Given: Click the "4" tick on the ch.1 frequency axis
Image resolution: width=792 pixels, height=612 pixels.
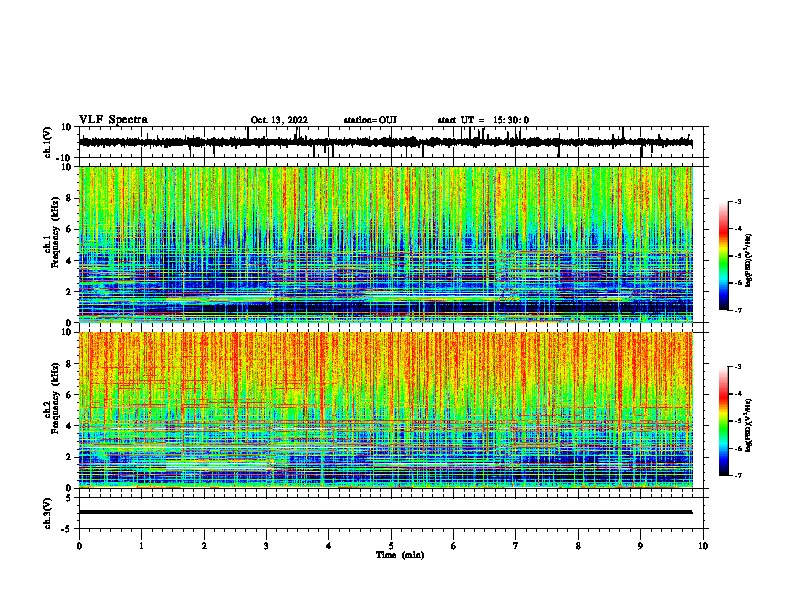Looking at the screenshot, I should [x=69, y=261].
